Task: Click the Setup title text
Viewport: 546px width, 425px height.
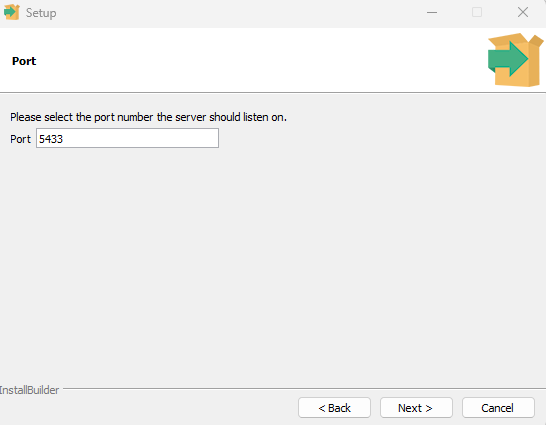Action: point(41,13)
